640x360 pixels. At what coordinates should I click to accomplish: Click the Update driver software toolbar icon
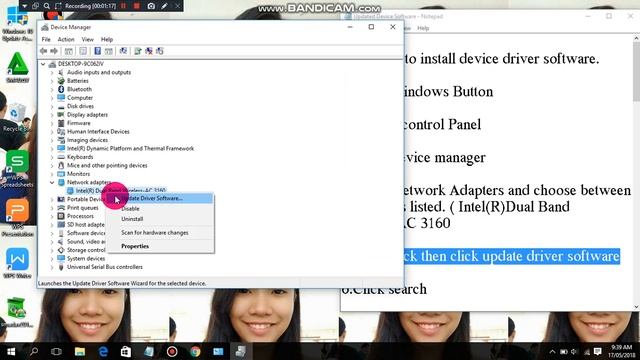138,51
